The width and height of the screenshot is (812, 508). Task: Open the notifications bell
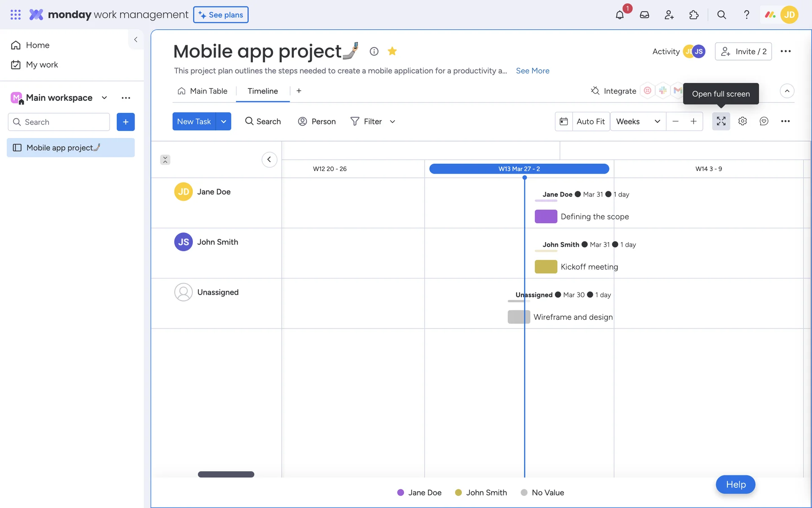click(x=620, y=15)
